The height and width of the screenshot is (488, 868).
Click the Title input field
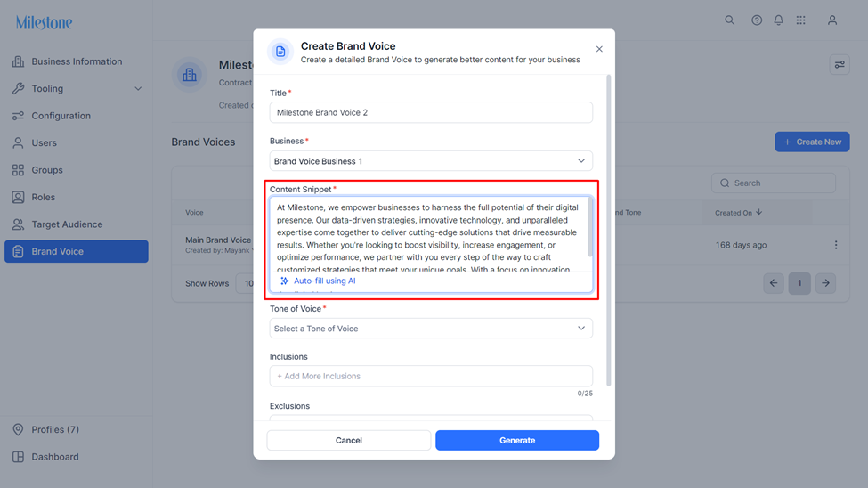coord(431,112)
